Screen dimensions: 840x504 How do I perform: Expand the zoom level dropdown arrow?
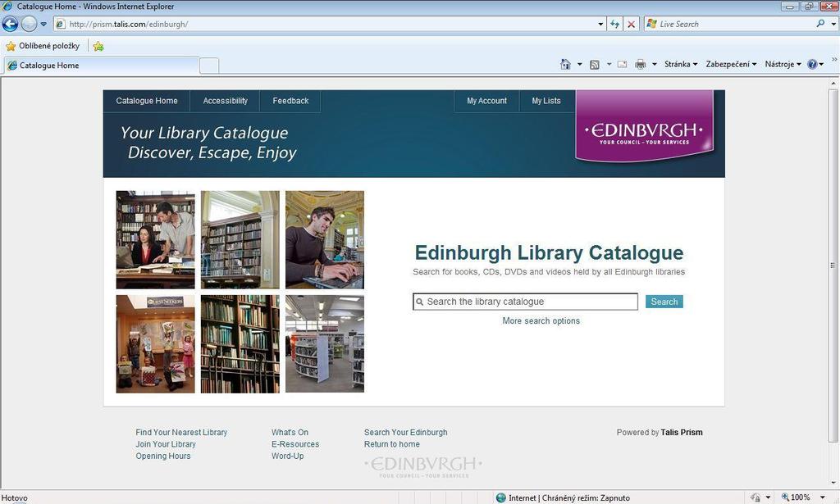(x=823, y=497)
